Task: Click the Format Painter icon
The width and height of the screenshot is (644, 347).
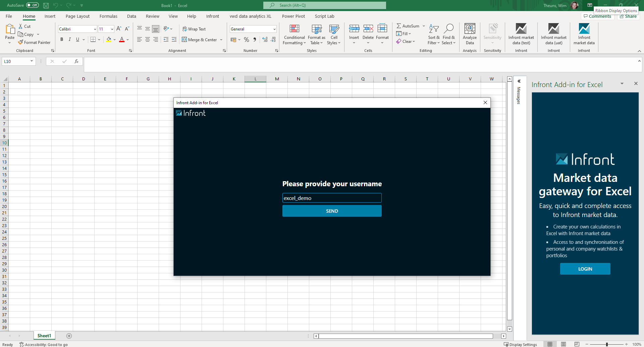Action: pyautogui.click(x=21, y=43)
